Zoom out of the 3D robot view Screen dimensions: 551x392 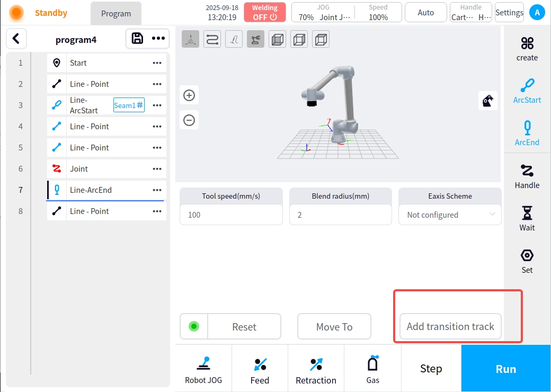189,120
